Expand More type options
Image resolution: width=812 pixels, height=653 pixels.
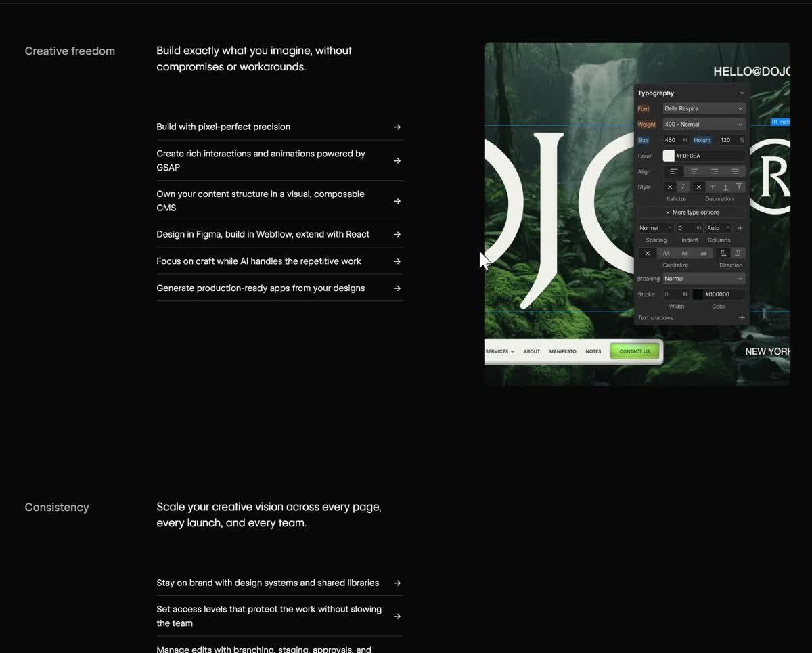692,212
